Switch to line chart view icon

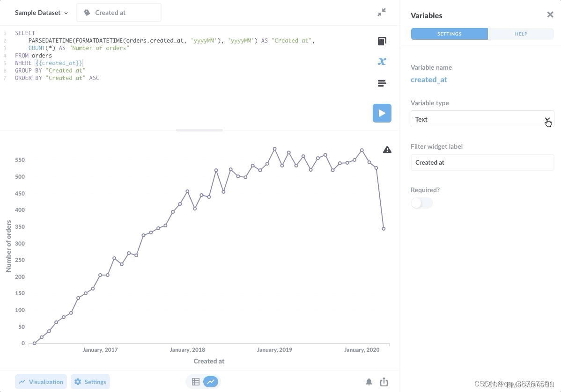(211, 382)
